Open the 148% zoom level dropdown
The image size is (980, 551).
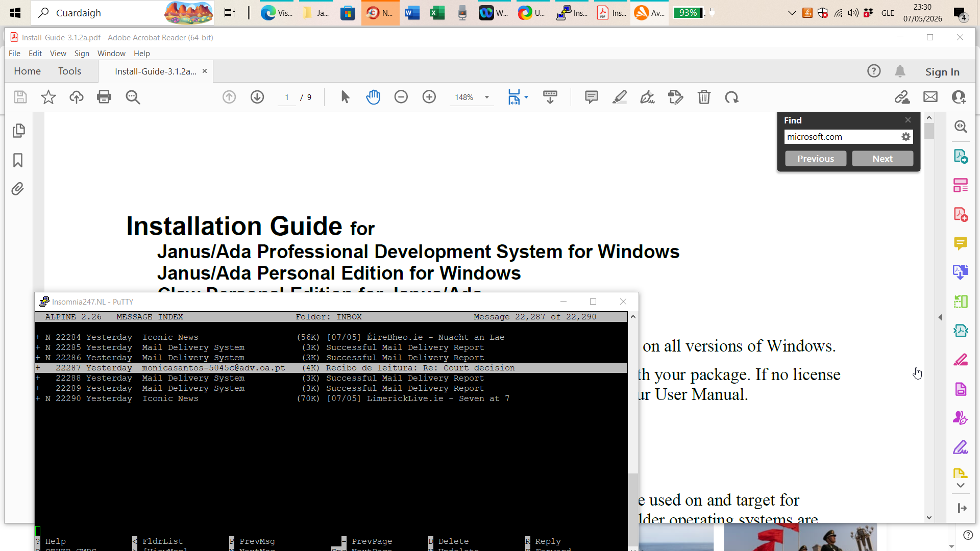[x=487, y=97]
